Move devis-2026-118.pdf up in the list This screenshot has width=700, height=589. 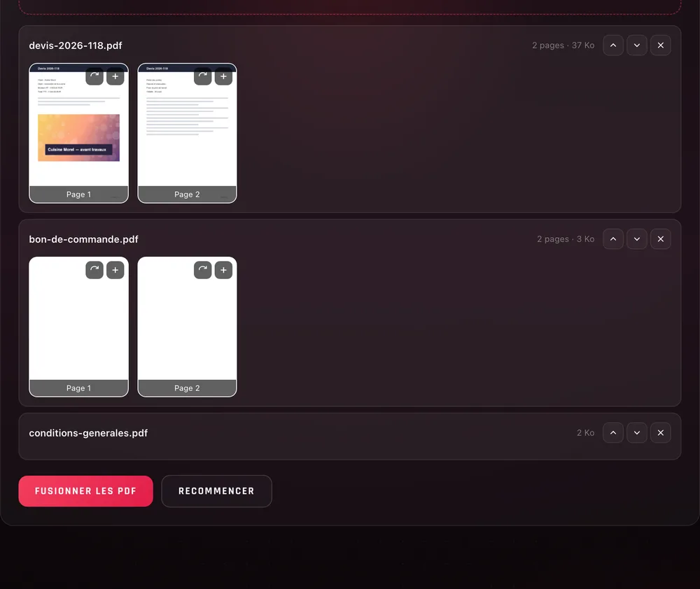(x=613, y=45)
